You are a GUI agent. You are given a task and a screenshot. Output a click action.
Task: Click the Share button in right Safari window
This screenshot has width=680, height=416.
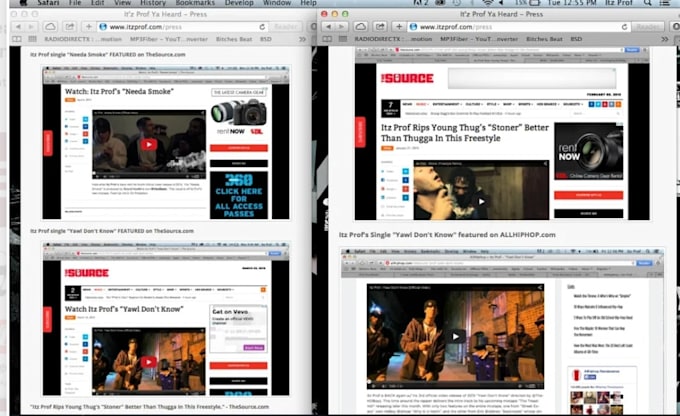coord(380,27)
